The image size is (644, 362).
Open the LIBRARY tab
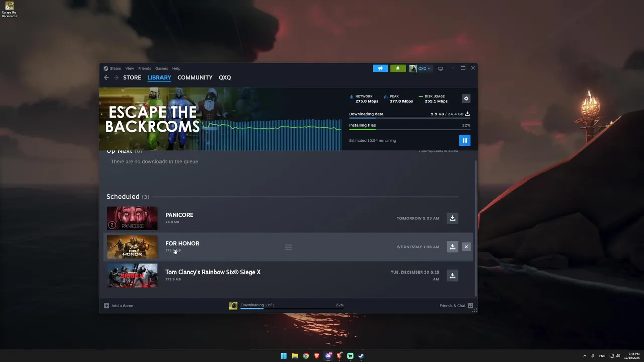pyautogui.click(x=159, y=77)
